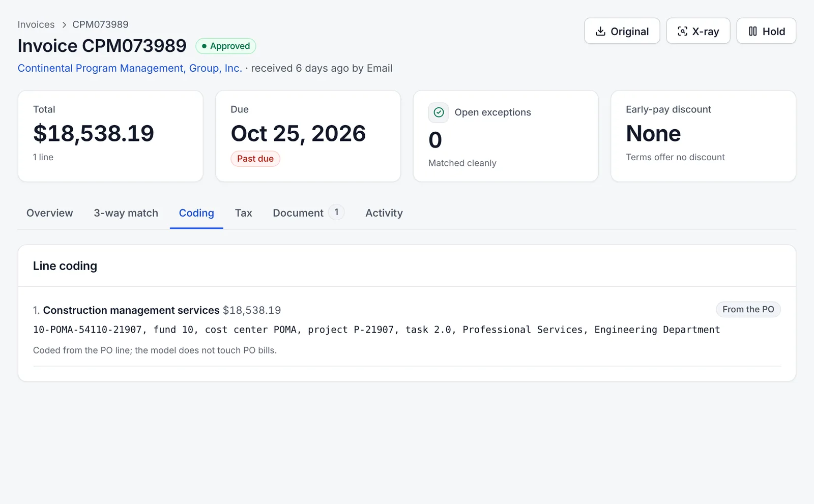This screenshot has height=504, width=814.
Task: Click the line amount $18,538.19 beside services
Action: click(x=252, y=310)
